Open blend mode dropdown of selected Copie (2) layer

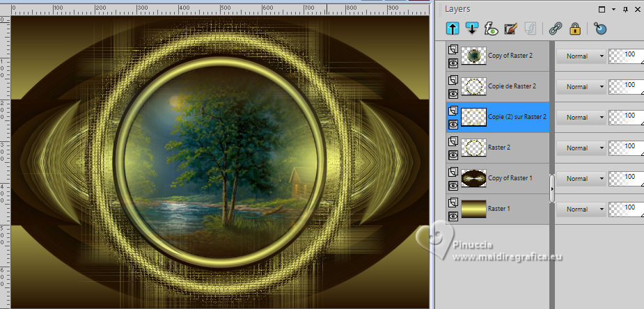581,118
